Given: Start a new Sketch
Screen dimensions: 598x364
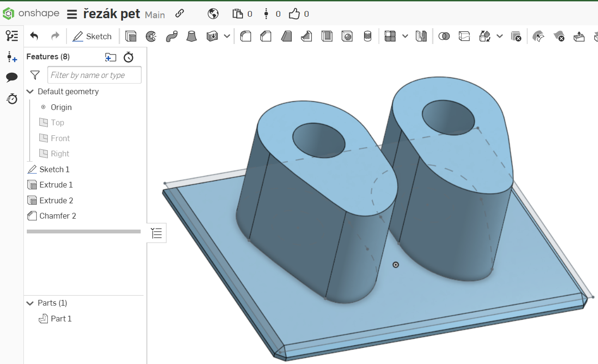Looking at the screenshot, I should (92, 36).
